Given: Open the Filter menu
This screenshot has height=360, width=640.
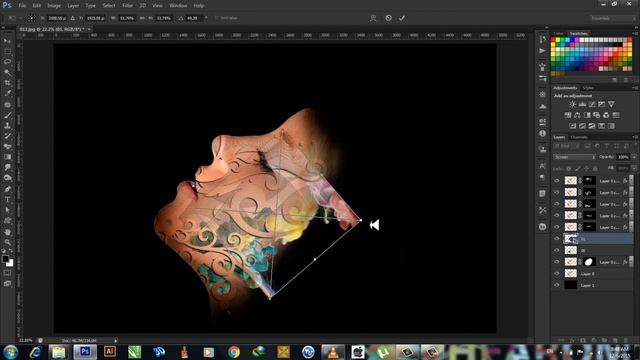Looking at the screenshot, I should point(127,6).
